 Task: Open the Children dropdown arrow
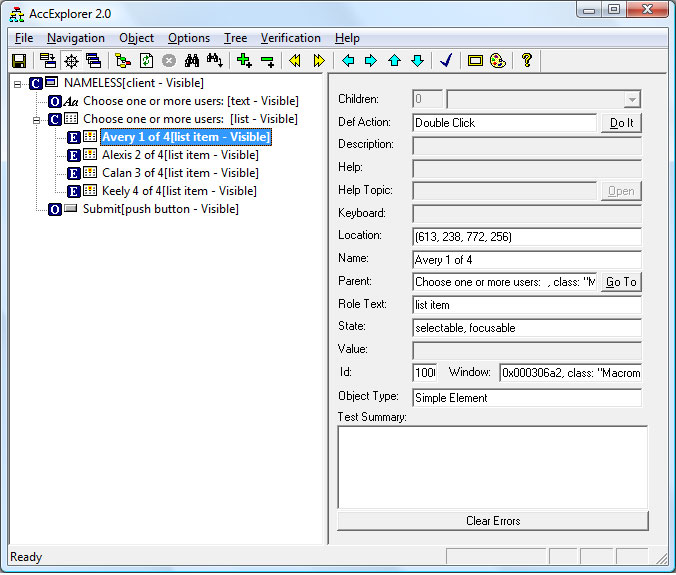click(632, 100)
